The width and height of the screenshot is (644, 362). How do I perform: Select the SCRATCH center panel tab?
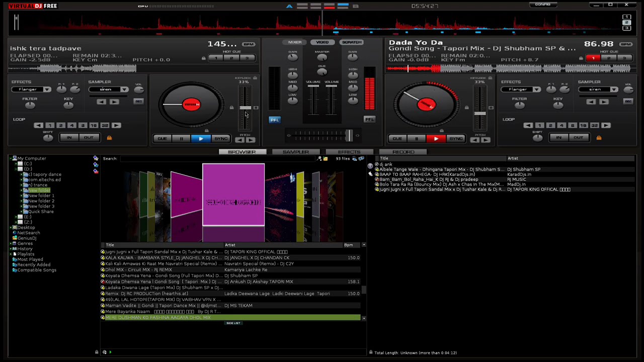[351, 42]
